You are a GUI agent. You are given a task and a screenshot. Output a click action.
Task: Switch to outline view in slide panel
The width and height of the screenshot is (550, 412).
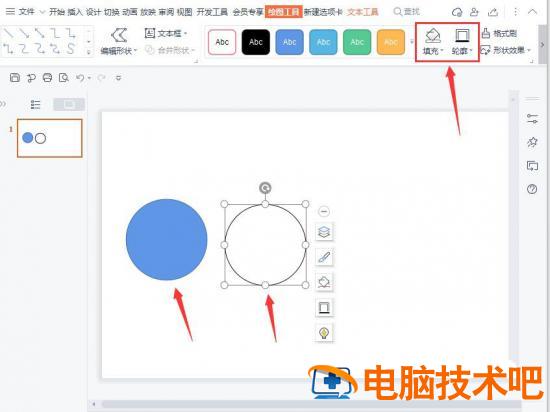36,104
